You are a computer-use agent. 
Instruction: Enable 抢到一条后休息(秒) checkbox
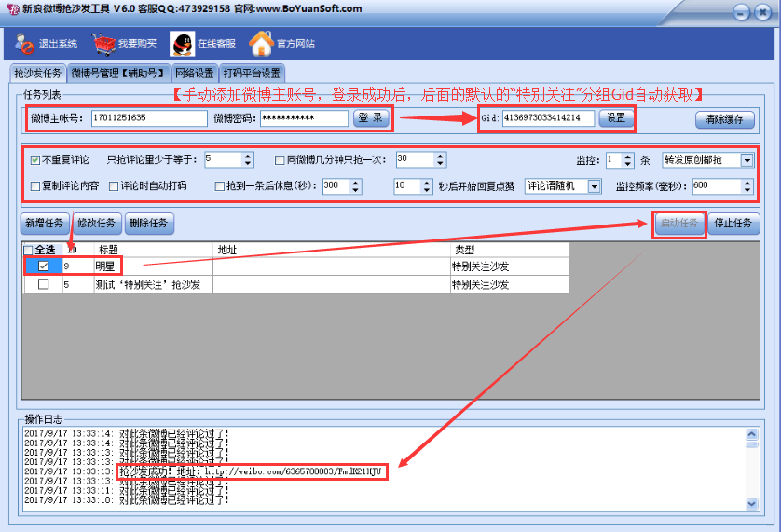219,186
